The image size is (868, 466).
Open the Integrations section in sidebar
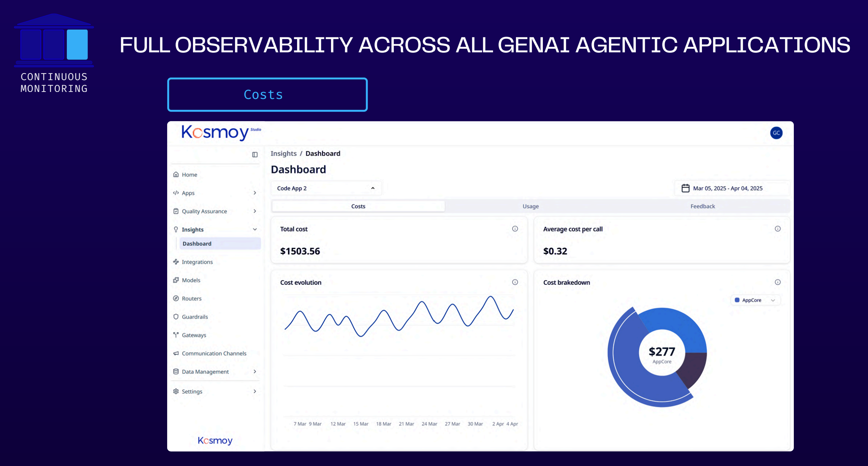tap(197, 262)
